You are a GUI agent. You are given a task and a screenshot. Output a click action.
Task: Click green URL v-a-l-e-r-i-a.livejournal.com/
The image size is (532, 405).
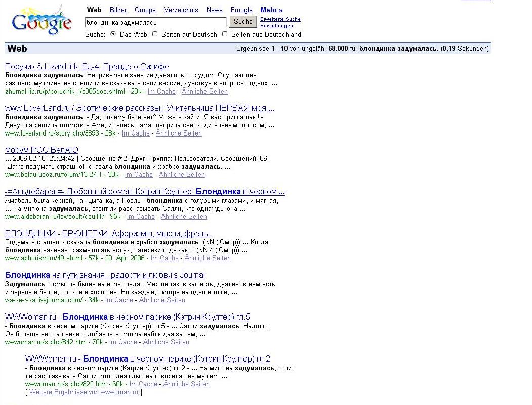[x=44, y=300]
